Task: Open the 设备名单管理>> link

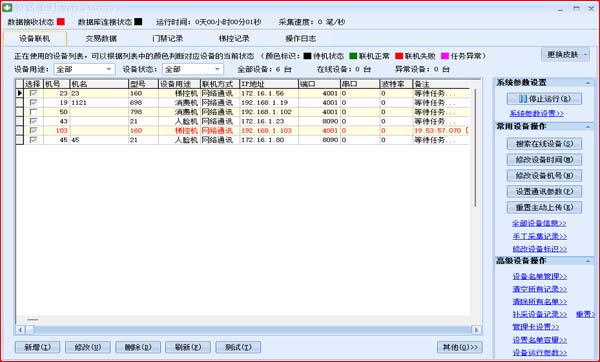Action: coord(540,276)
